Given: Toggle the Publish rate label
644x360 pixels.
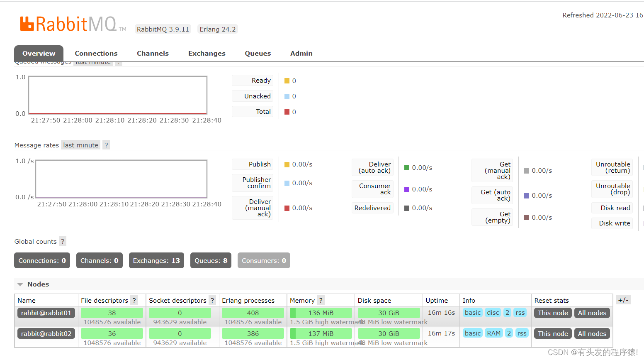Looking at the screenshot, I should coord(253,164).
